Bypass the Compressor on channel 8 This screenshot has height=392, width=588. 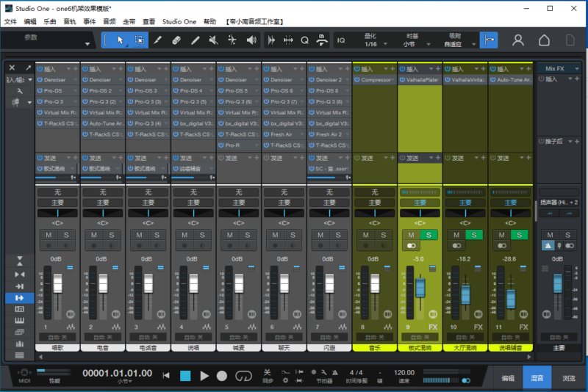[357, 80]
